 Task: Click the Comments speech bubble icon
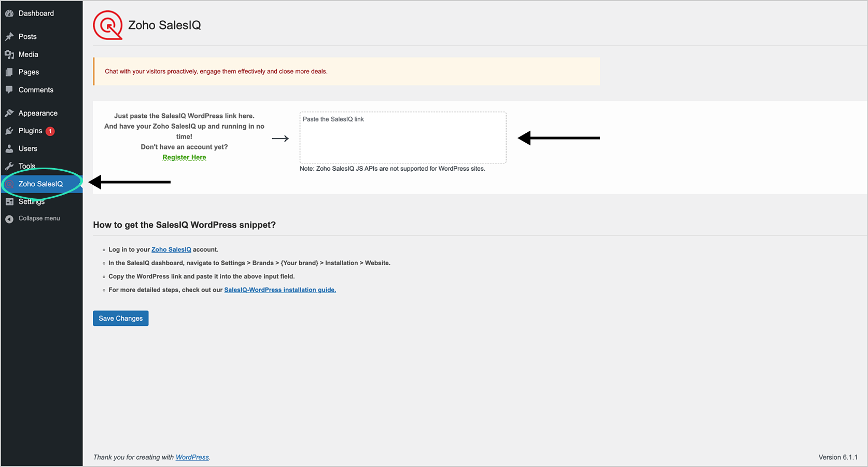tap(9, 90)
